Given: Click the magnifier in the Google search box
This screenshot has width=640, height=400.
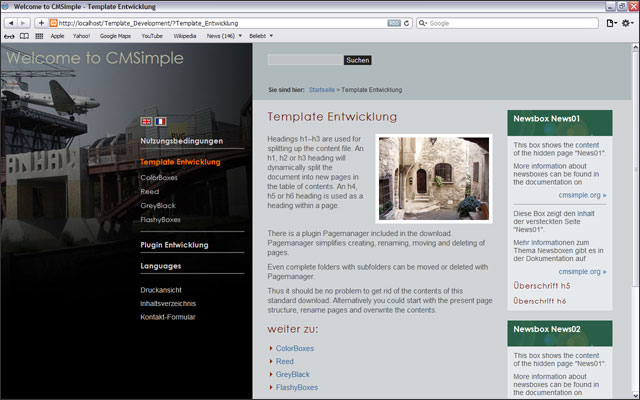Looking at the screenshot, I should (422, 23).
